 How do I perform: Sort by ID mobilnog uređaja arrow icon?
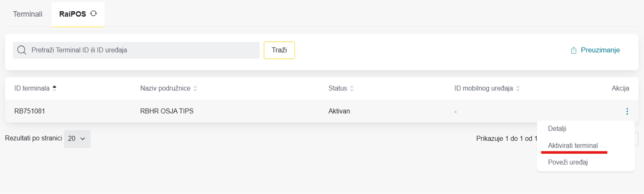[518, 88]
